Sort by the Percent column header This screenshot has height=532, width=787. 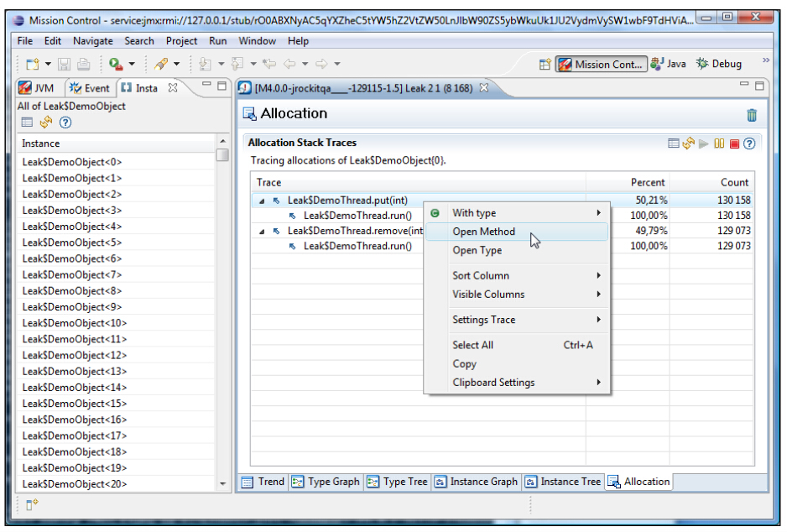(647, 182)
